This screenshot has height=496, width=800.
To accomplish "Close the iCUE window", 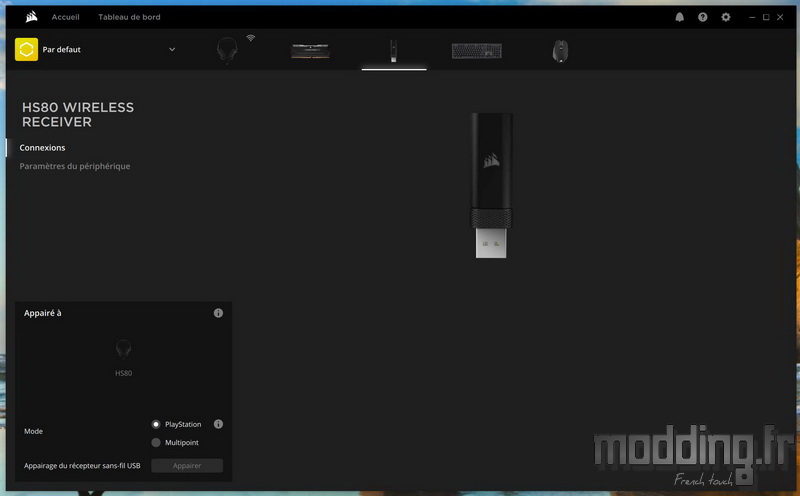I will (x=780, y=17).
